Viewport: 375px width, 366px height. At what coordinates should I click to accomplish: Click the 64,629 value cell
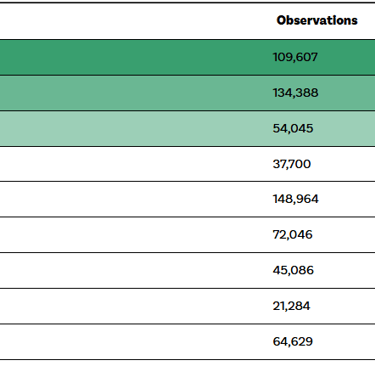click(293, 341)
